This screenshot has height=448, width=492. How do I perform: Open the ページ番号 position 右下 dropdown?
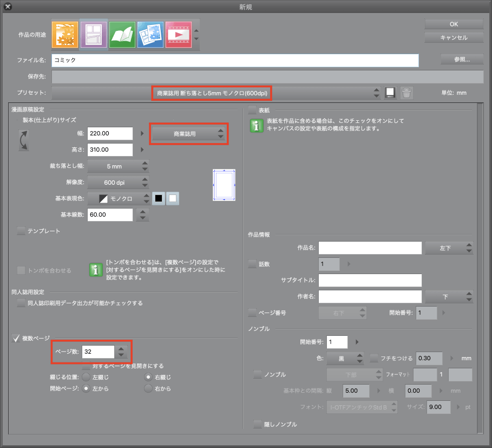click(x=342, y=313)
